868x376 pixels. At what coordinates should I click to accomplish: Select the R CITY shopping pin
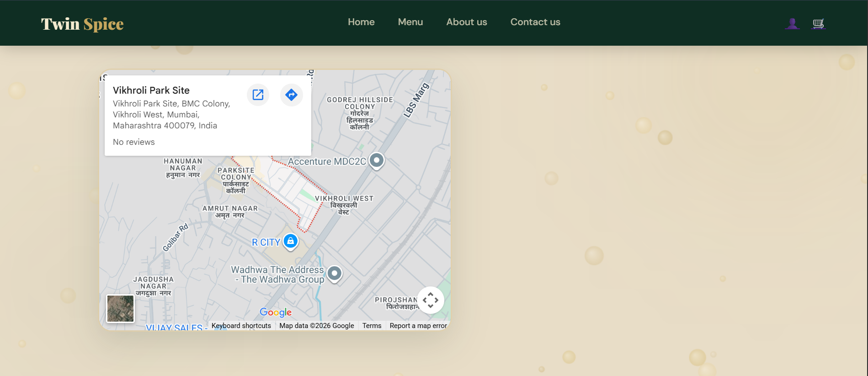[x=291, y=242]
